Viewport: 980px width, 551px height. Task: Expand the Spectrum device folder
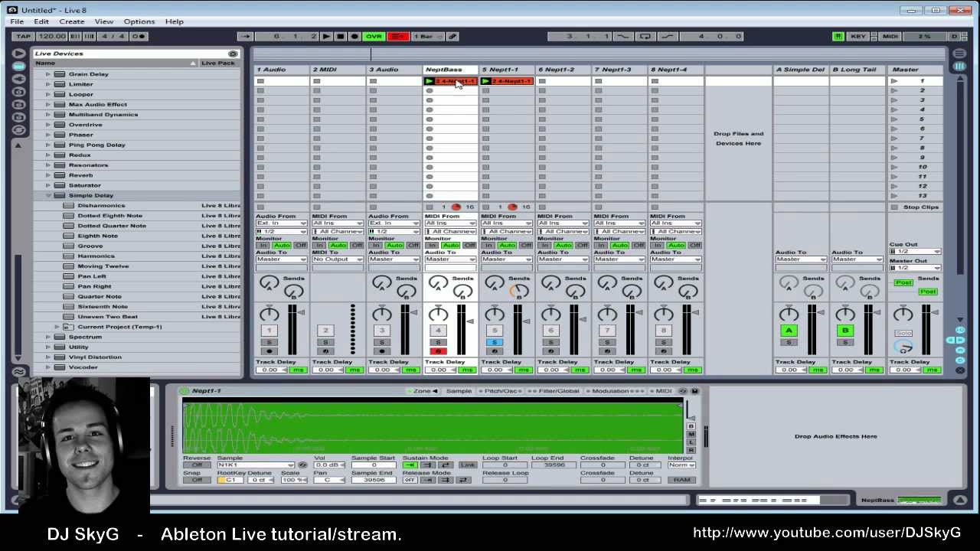[x=48, y=337]
